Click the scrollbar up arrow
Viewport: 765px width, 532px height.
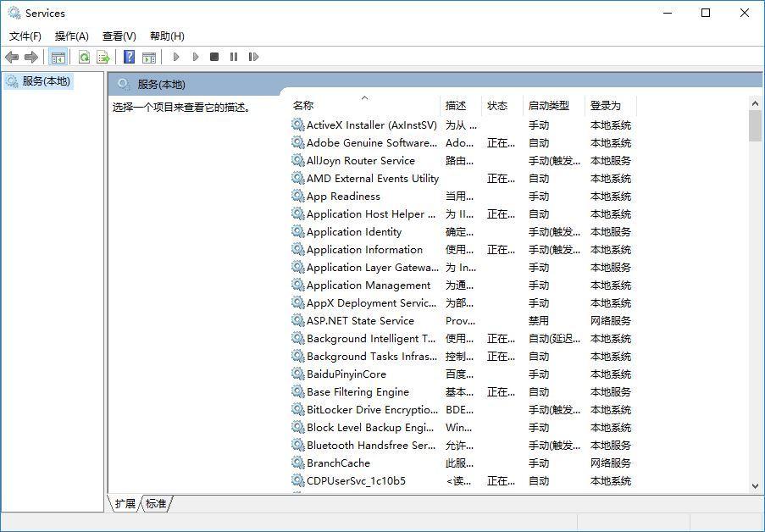point(755,103)
